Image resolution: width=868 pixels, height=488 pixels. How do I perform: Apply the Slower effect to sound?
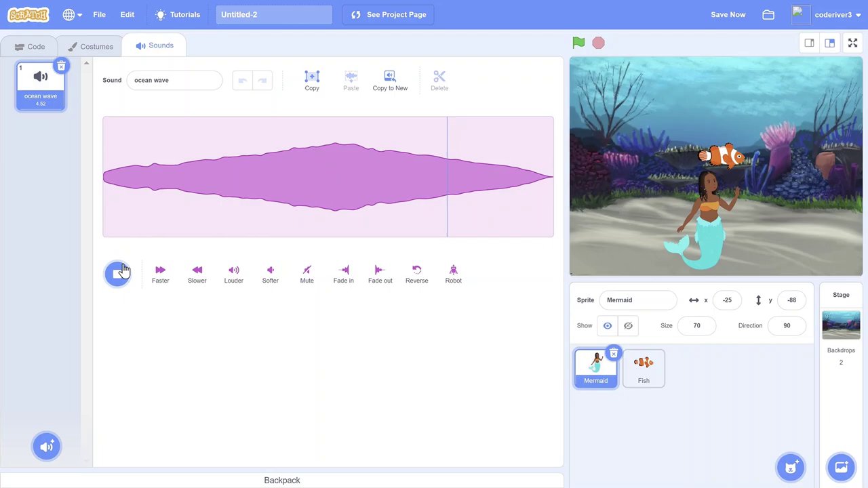pyautogui.click(x=197, y=270)
